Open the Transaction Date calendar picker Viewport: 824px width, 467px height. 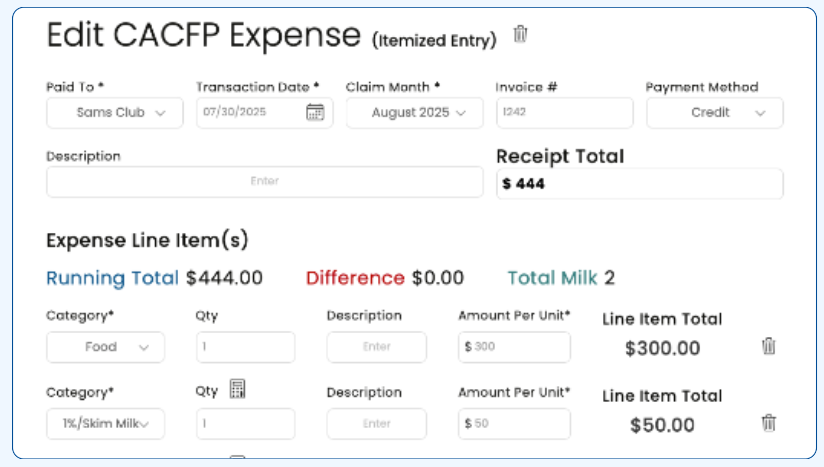click(315, 112)
